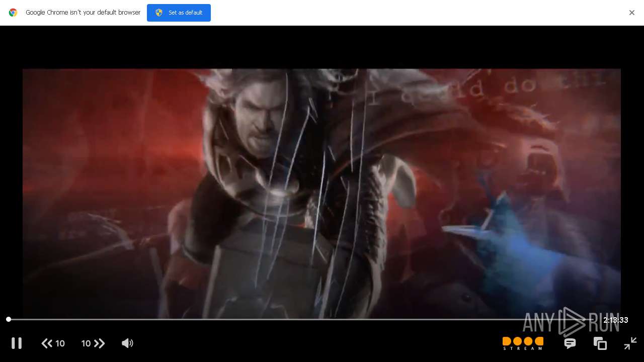The height and width of the screenshot is (362, 644).
Task: Skip forward 10 seconds
Action: 93,343
